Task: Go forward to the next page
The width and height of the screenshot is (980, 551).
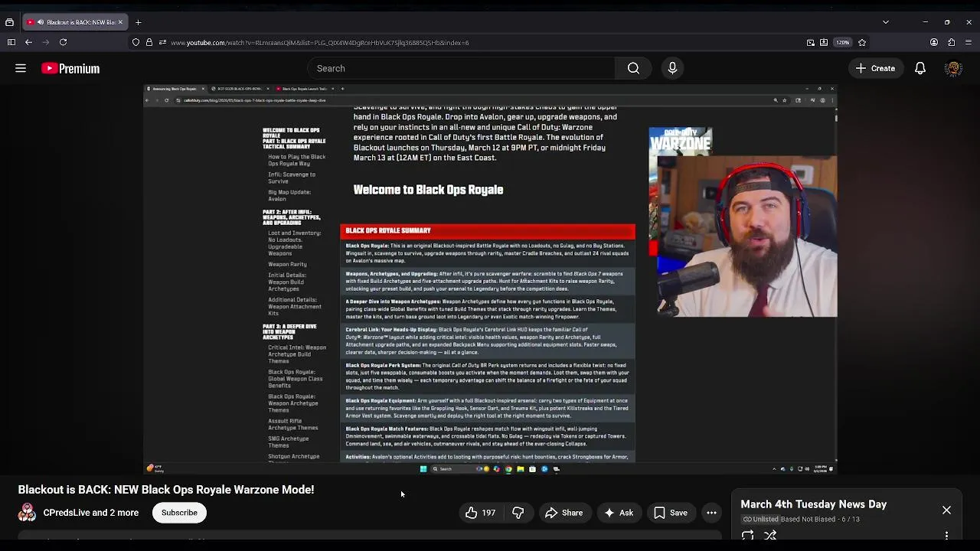Action: click(45, 42)
